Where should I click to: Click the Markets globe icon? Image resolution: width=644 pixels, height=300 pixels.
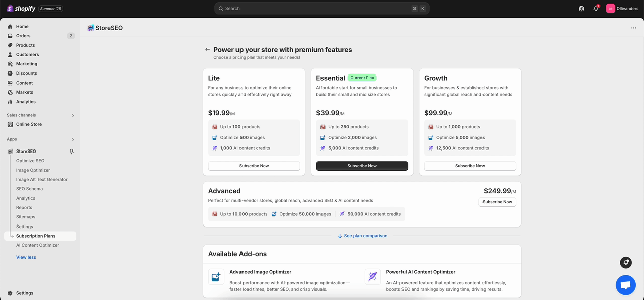10,92
